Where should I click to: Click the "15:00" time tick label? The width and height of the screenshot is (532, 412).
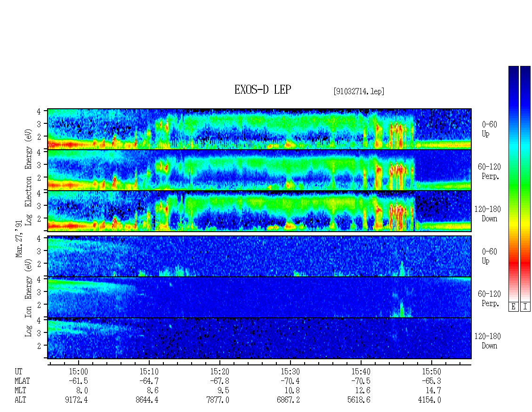coord(78,372)
